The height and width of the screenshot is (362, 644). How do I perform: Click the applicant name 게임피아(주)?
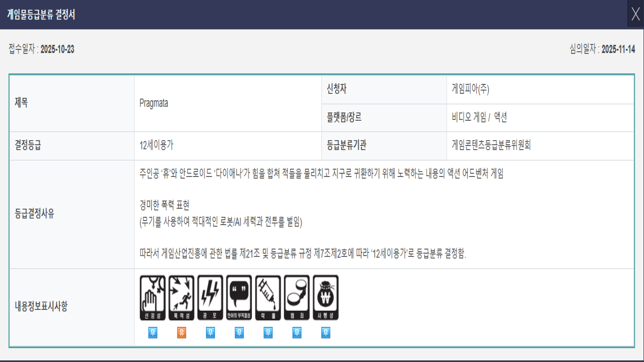(470, 89)
